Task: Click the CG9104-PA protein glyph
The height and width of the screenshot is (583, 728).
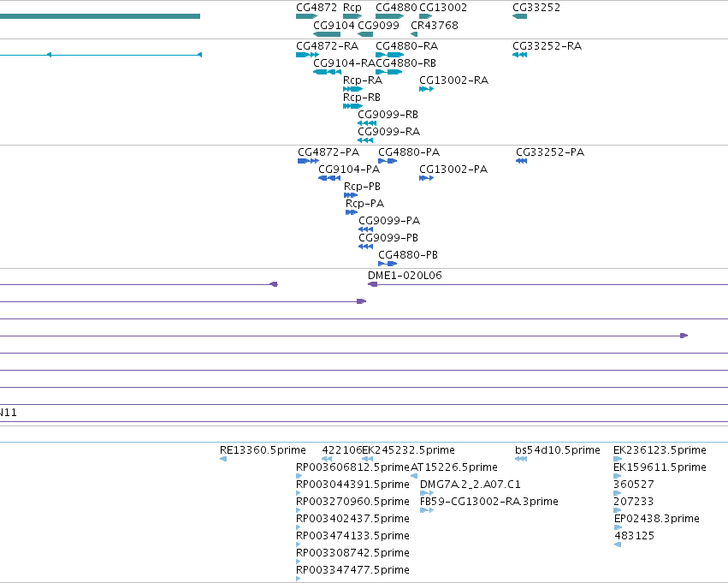Action: coord(329,178)
